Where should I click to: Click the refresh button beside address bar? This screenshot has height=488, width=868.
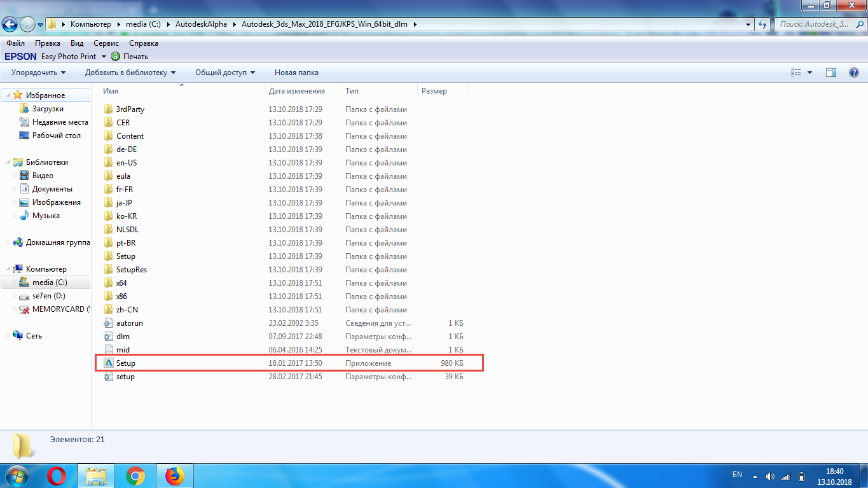tap(763, 25)
